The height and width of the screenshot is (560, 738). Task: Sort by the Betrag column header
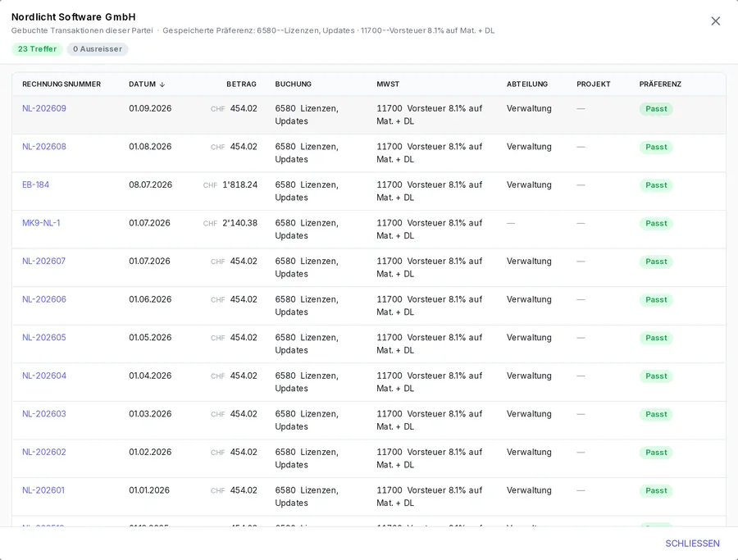click(241, 84)
